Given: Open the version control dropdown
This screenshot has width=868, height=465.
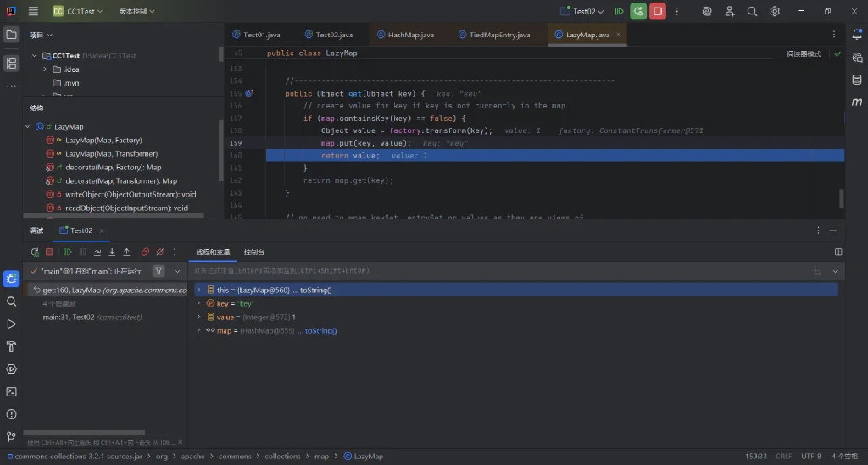Looking at the screenshot, I should tap(136, 11).
